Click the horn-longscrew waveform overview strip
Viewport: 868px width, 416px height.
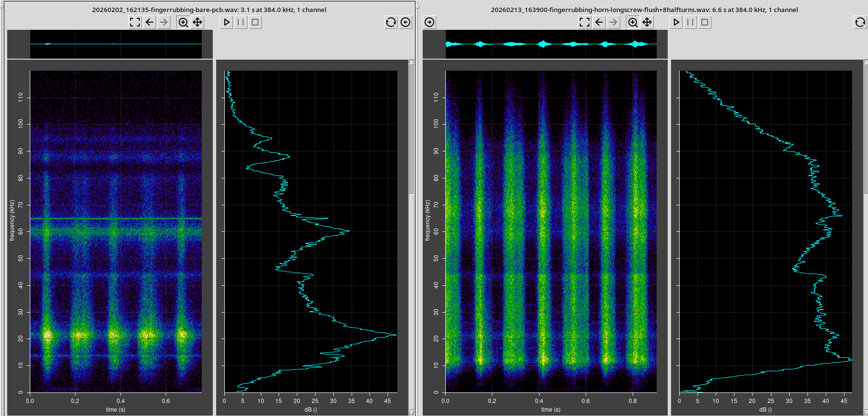coord(551,44)
